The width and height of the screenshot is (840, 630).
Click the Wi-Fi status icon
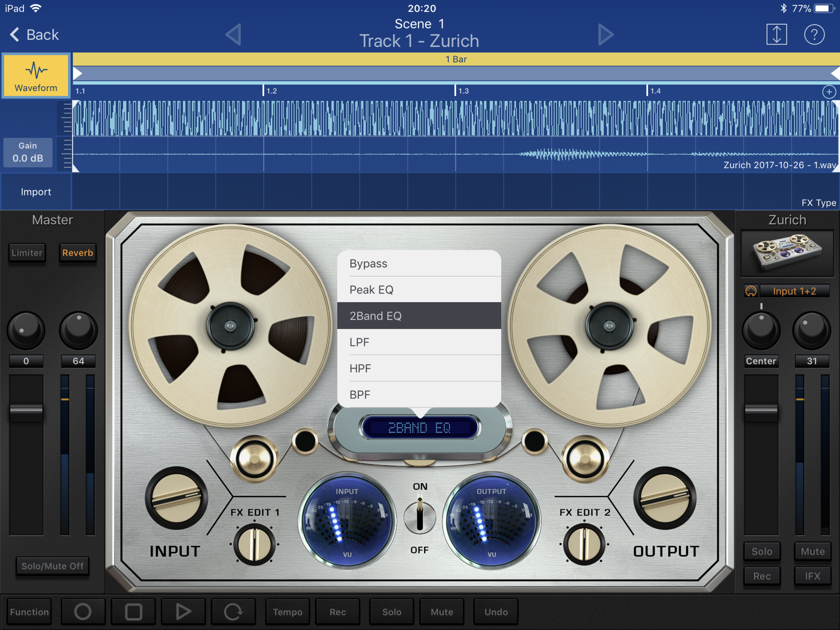(36, 8)
